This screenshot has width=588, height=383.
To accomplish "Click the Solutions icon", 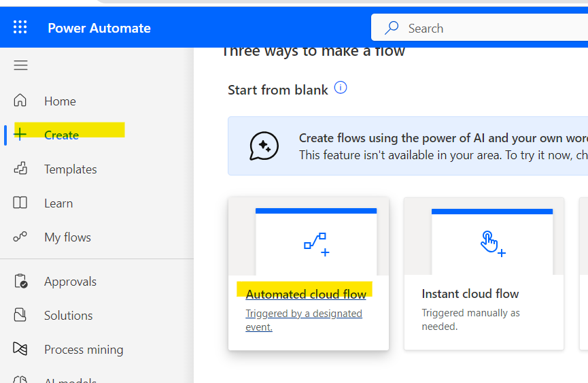I will pos(20,315).
